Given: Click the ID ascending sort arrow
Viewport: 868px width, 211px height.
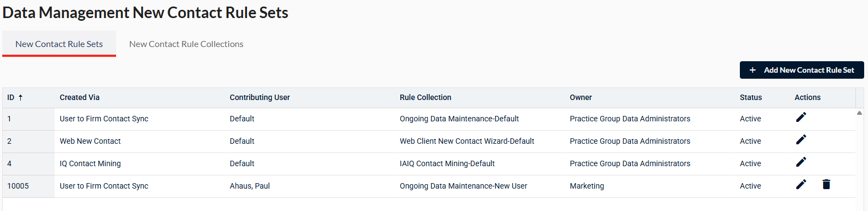Looking at the screenshot, I should [21, 97].
